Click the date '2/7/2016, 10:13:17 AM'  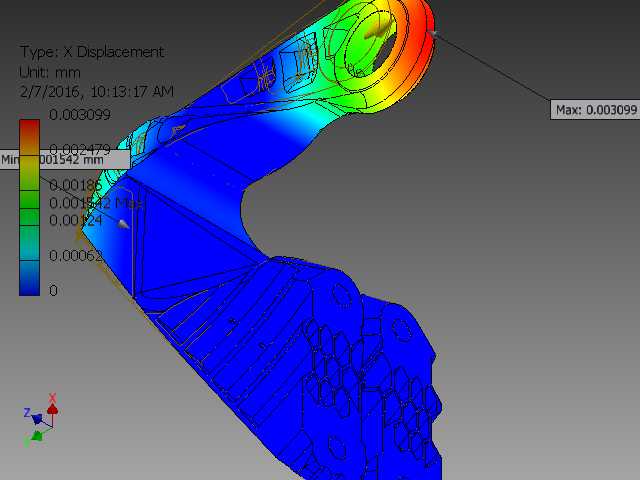click(97, 91)
